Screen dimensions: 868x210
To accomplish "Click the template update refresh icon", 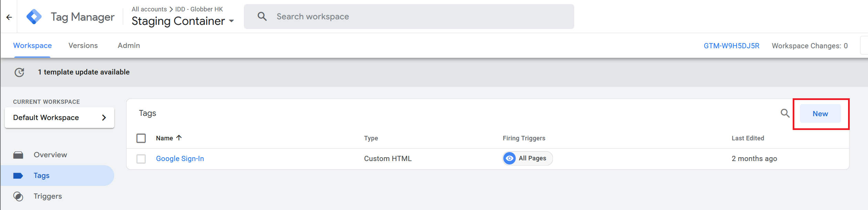I will 19,72.
